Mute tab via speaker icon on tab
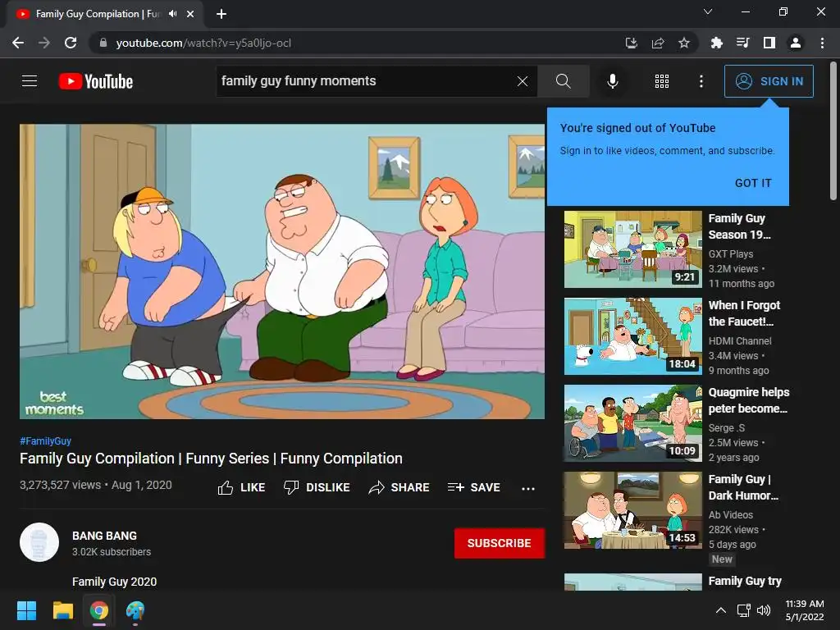Image resolution: width=840 pixels, height=630 pixels. pos(172,14)
